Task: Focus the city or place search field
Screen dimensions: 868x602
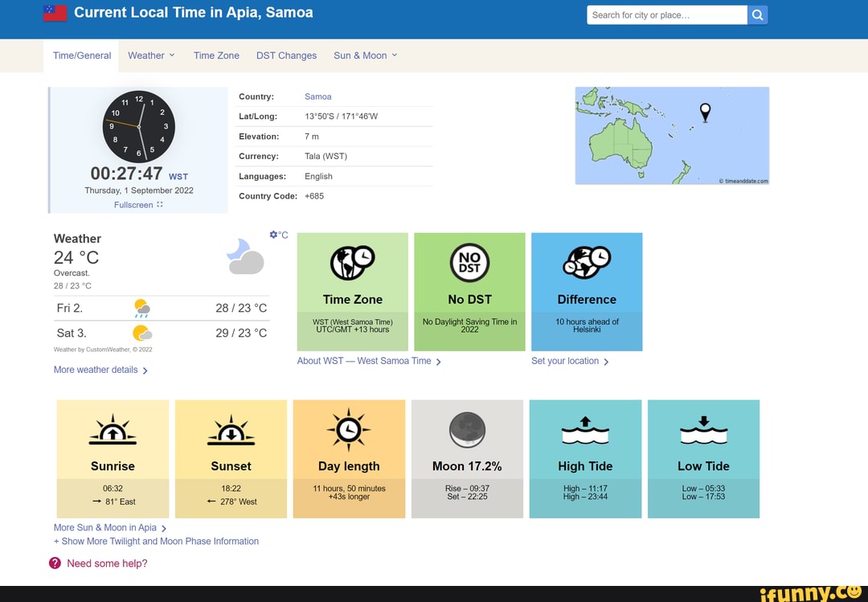Action: pyautogui.click(x=666, y=15)
